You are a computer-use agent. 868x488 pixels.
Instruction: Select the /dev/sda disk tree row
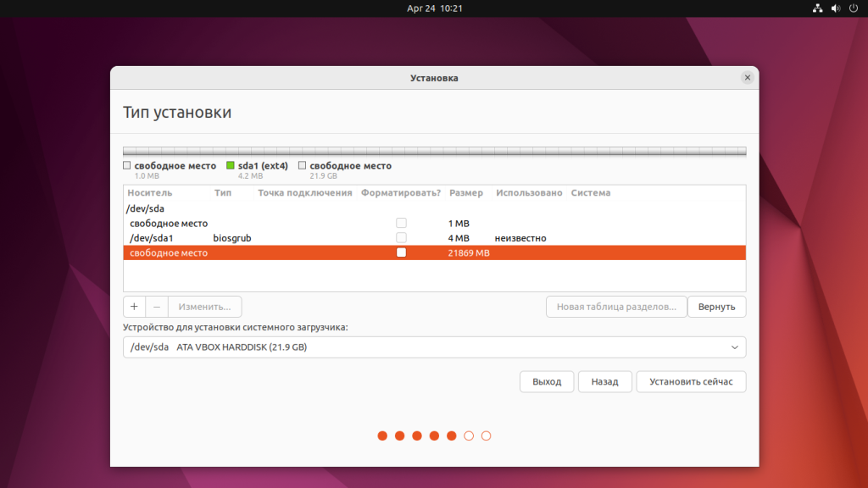tap(146, 208)
